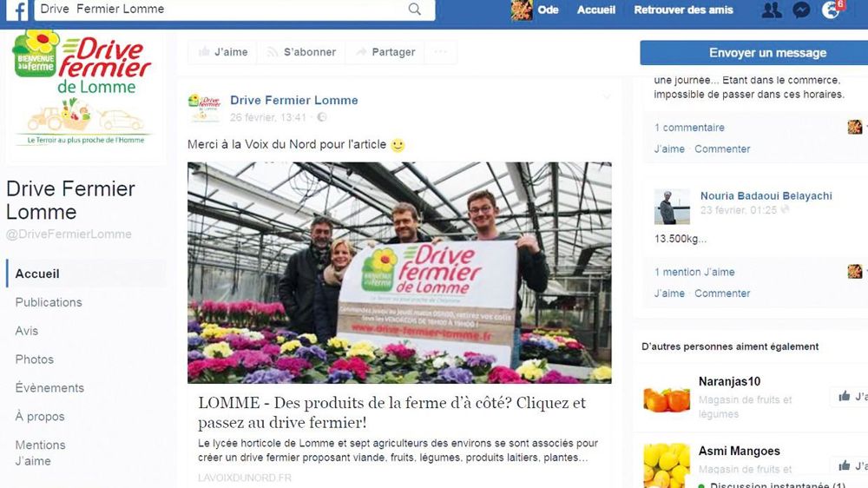
Task: Select Publications in the sidebar
Action: pos(49,302)
